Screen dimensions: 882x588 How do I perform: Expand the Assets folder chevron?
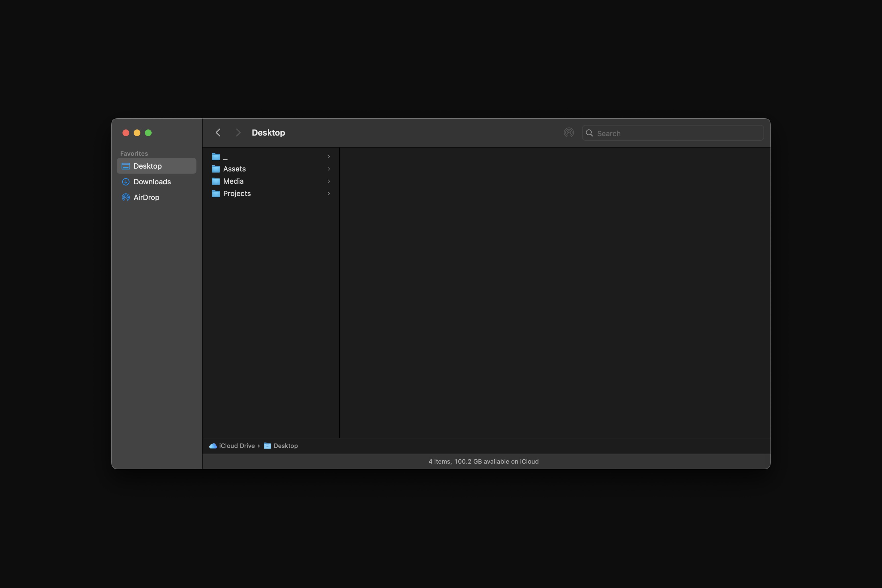(x=328, y=169)
